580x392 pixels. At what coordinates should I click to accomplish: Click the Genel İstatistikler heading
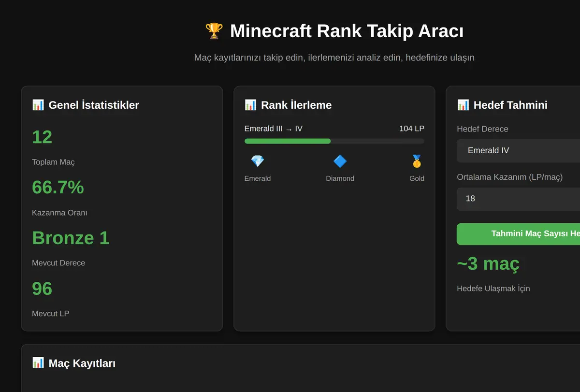(94, 105)
